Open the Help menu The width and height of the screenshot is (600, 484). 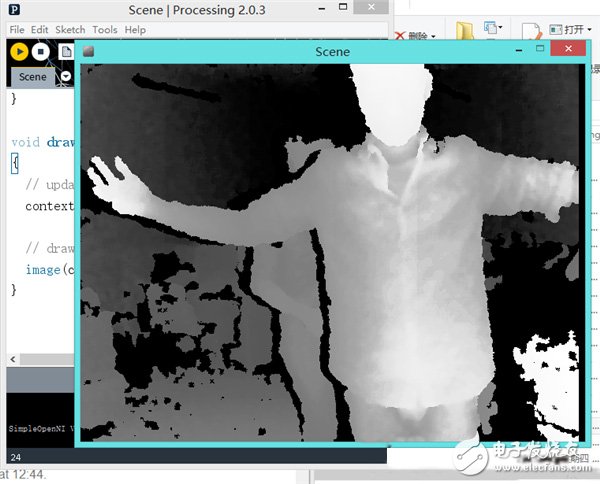[x=135, y=30]
